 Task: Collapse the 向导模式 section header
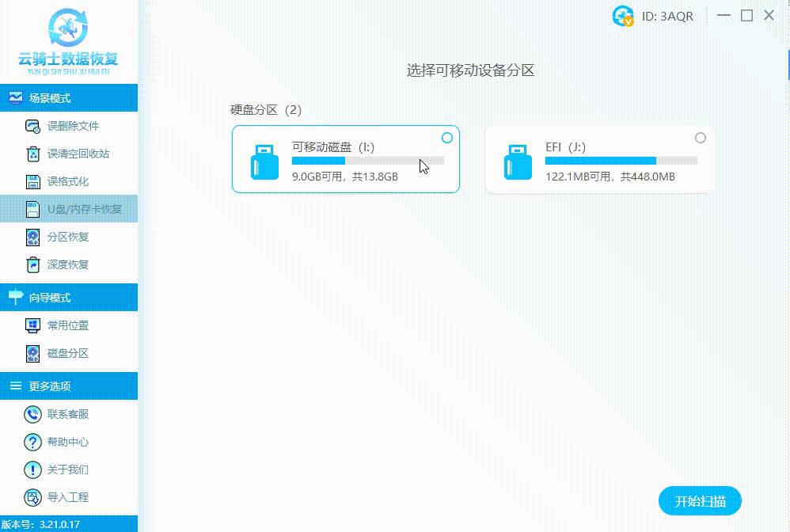[x=69, y=297]
